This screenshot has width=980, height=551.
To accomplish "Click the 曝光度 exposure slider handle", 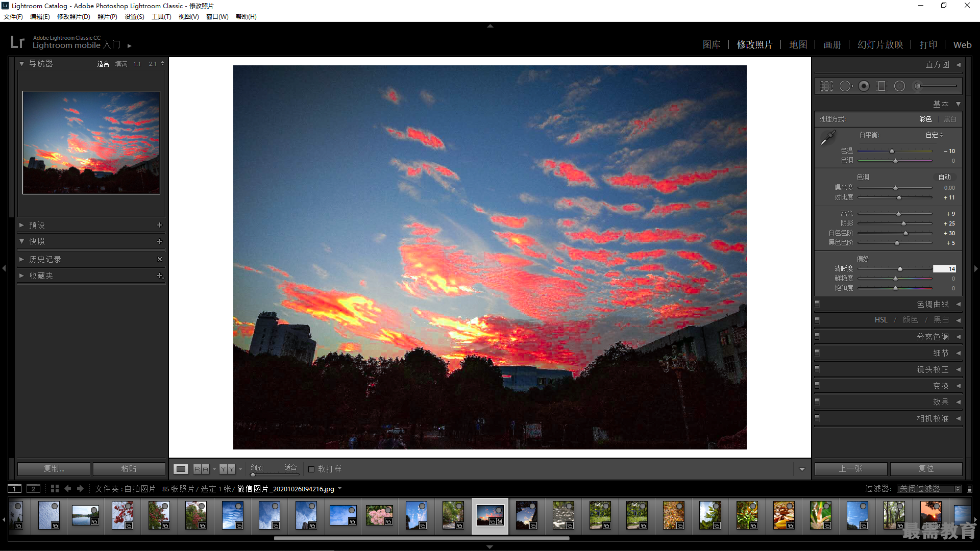I will click(x=895, y=188).
